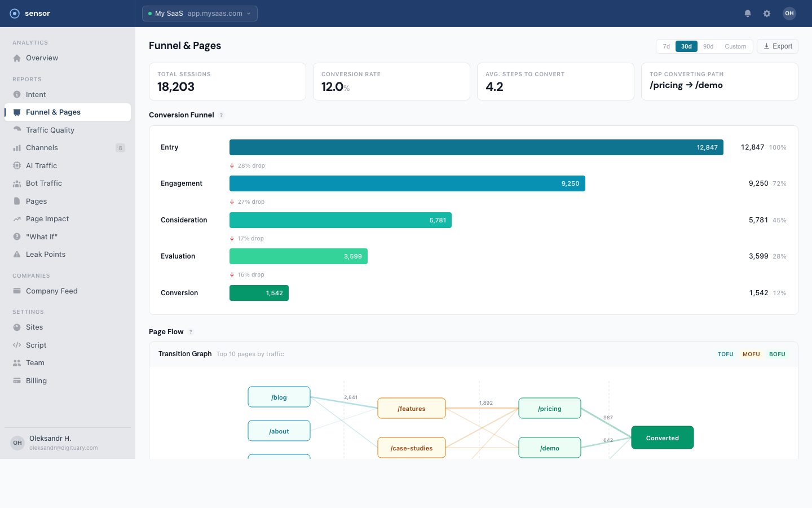The width and height of the screenshot is (812, 508).
Task: Click the /pricing node in the Transition Graph
Action: [x=550, y=408]
